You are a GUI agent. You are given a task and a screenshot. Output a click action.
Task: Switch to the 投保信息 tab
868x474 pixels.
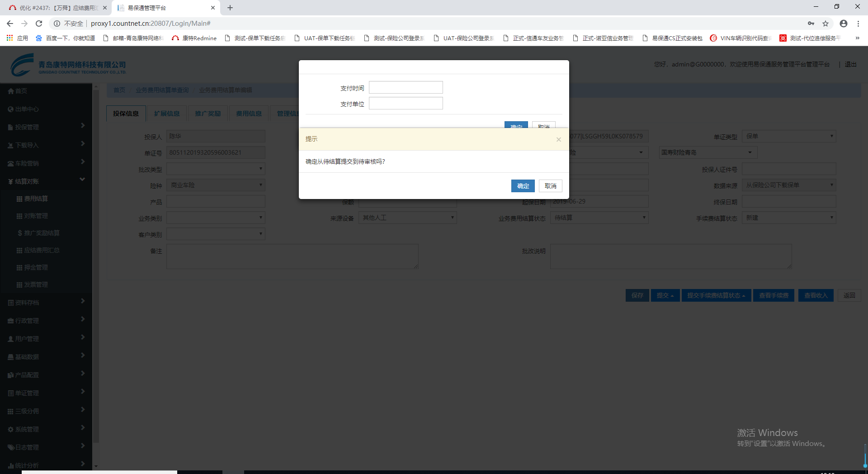pyautogui.click(x=126, y=114)
